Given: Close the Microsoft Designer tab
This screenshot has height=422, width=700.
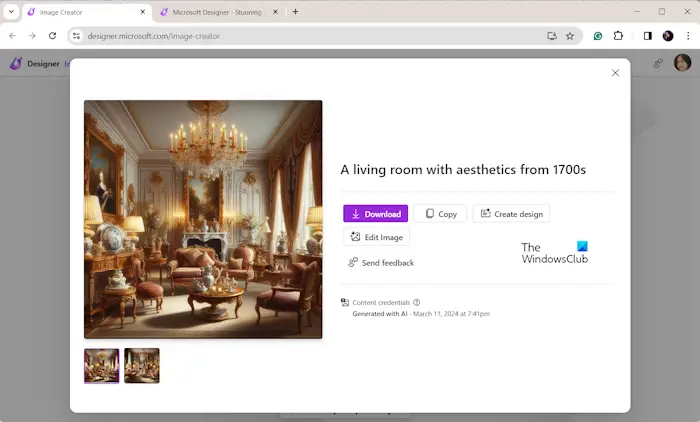Looking at the screenshot, I should click(275, 12).
